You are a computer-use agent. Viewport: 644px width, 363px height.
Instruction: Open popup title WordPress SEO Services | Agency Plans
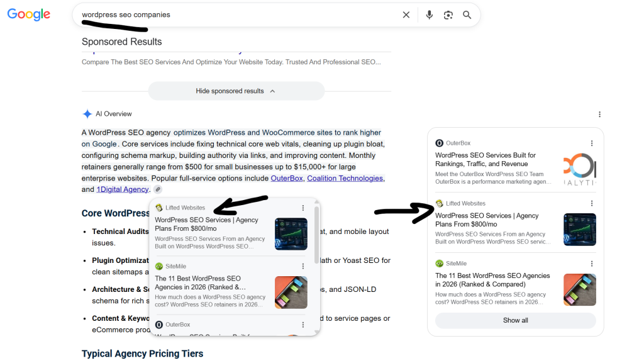tap(206, 224)
